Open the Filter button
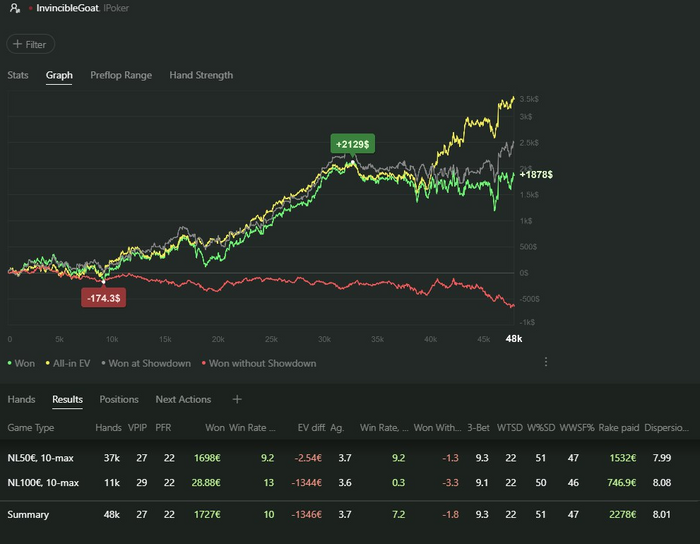 (x=31, y=44)
